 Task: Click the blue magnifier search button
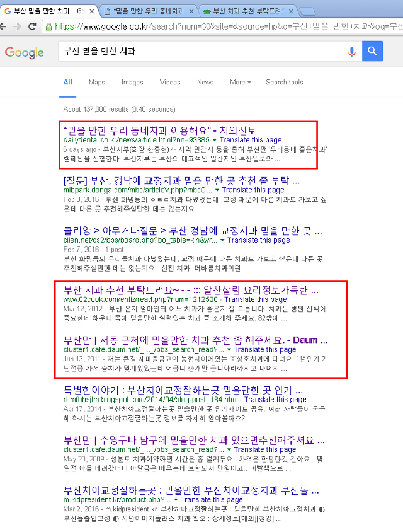click(x=372, y=51)
